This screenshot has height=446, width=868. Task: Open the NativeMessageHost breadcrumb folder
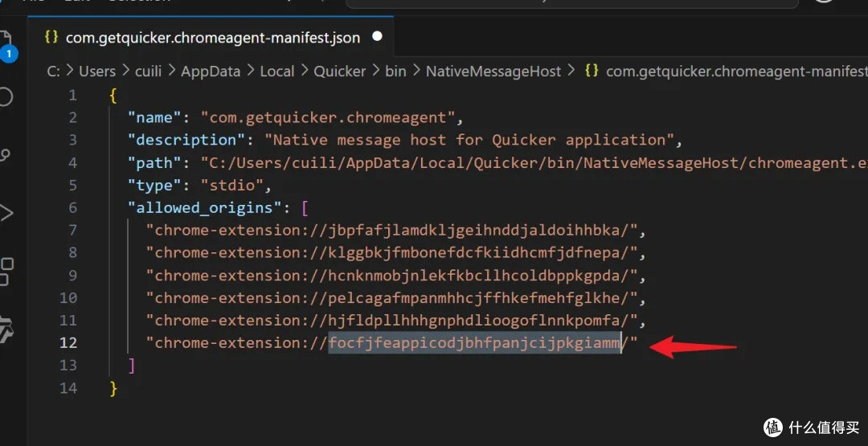click(x=493, y=72)
